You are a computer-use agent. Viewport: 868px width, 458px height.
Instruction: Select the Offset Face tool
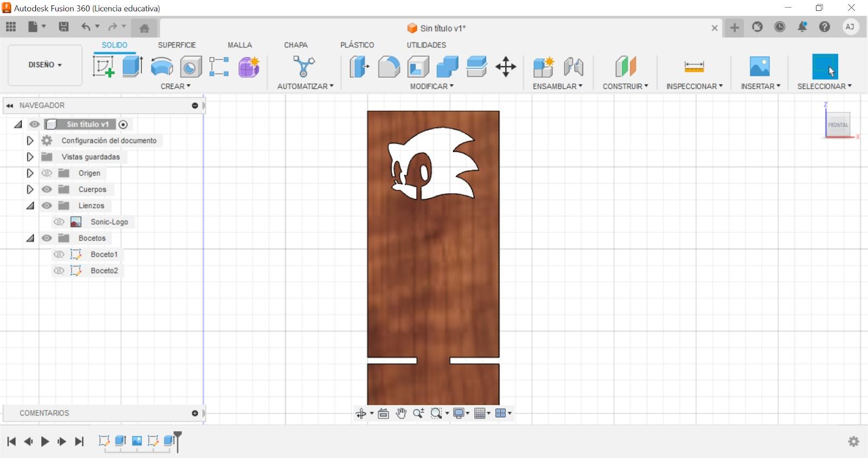point(477,67)
